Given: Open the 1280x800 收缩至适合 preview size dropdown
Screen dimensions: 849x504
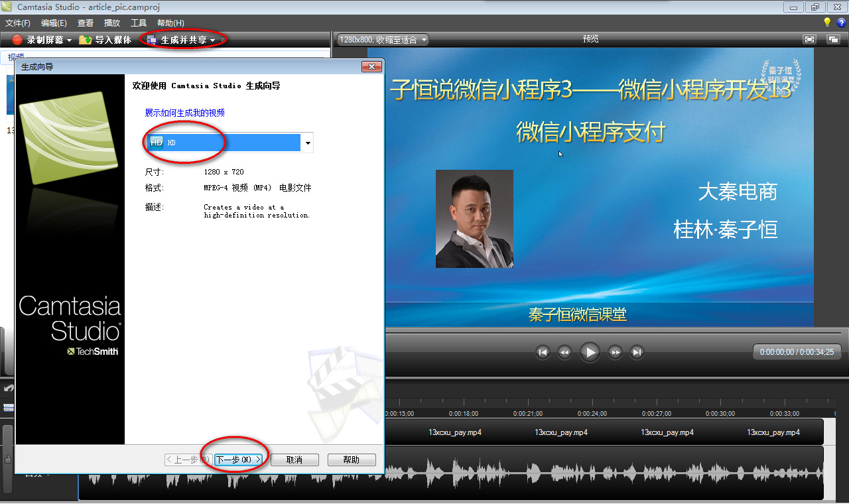Looking at the screenshot, I should [x=383, y=40].
